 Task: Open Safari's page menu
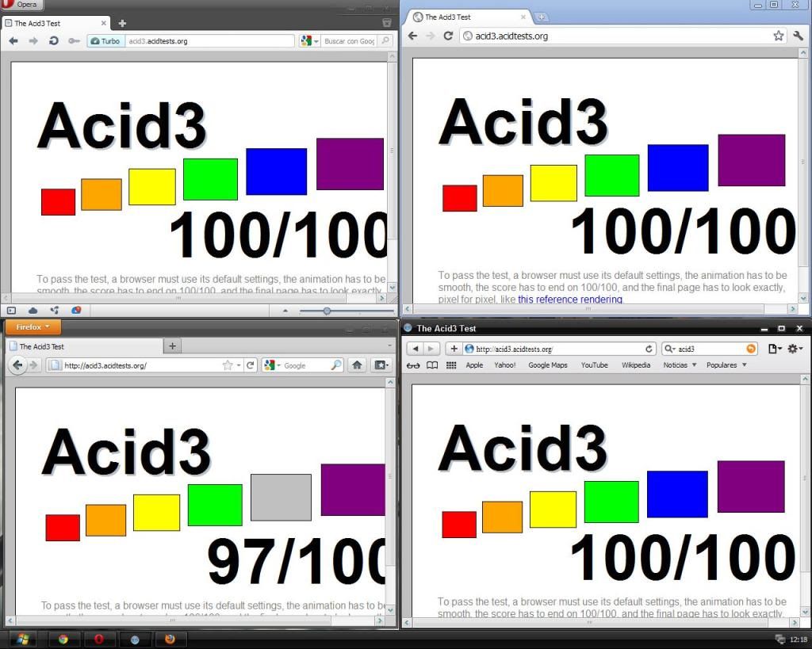coord(775,349)
